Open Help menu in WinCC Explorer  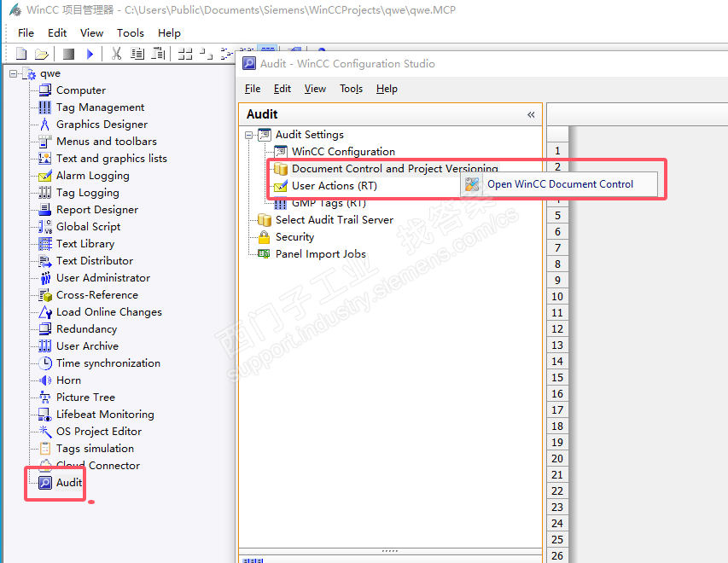(169, 33)
